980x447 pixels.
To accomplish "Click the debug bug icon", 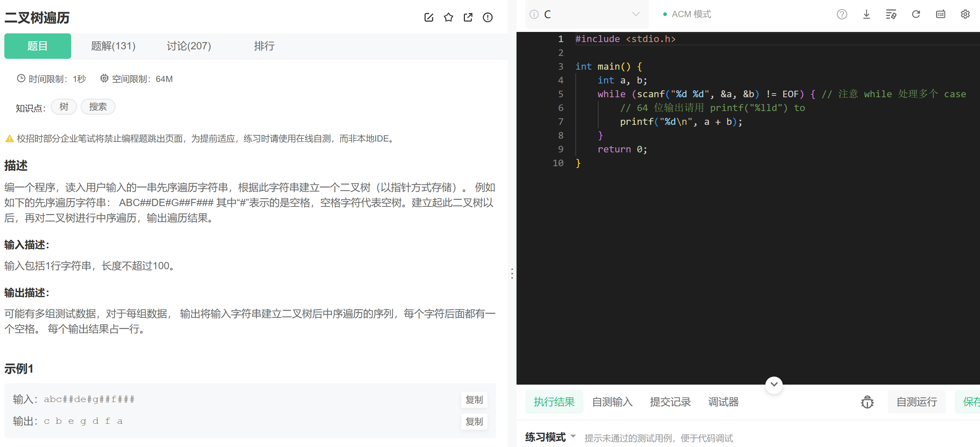I will (x=867, y=402).
